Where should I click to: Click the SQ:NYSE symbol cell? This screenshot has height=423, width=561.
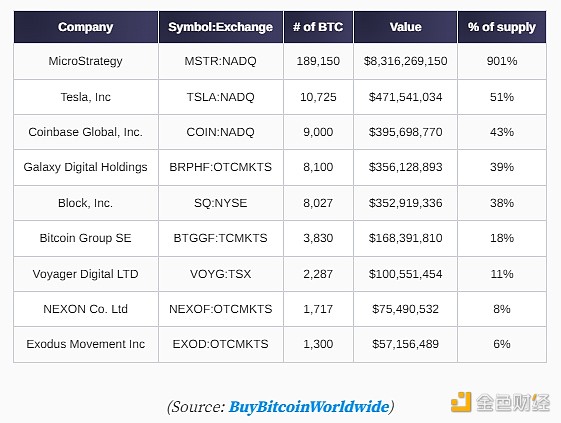point(221,203)
